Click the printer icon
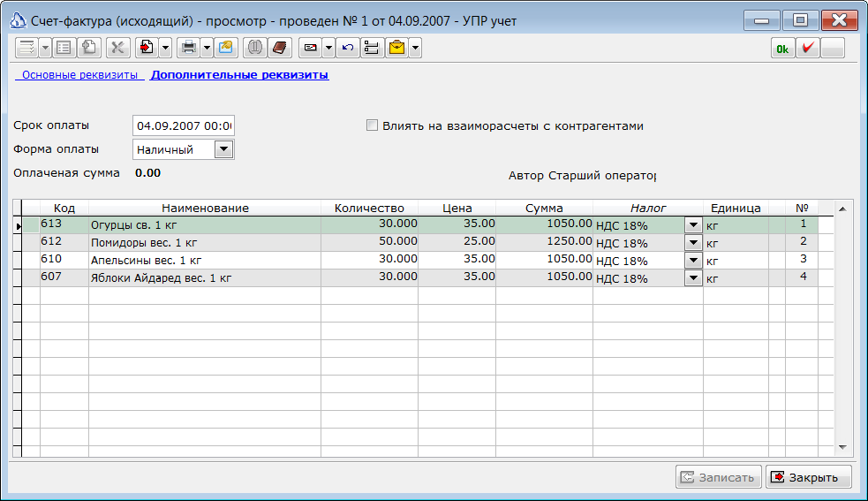This screenshot has width=868, height=501. 189,48
